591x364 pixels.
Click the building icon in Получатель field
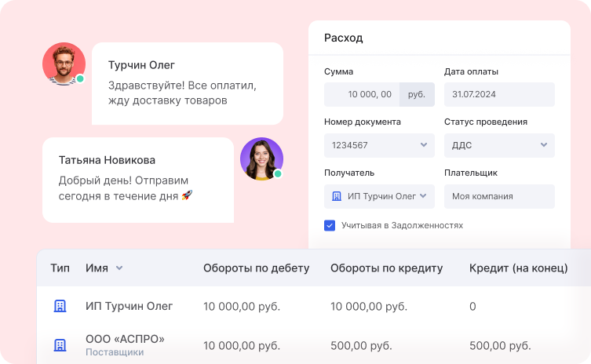coord(337,196)
